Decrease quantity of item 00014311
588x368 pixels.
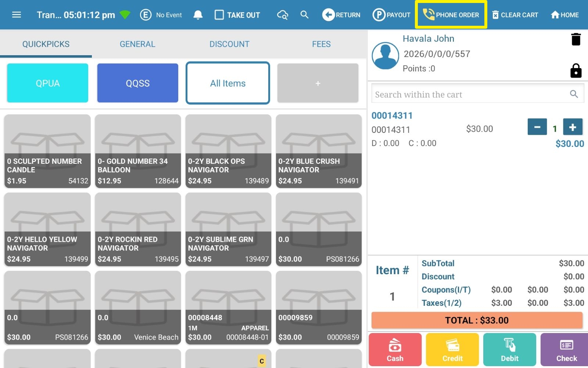coord(537,127)
